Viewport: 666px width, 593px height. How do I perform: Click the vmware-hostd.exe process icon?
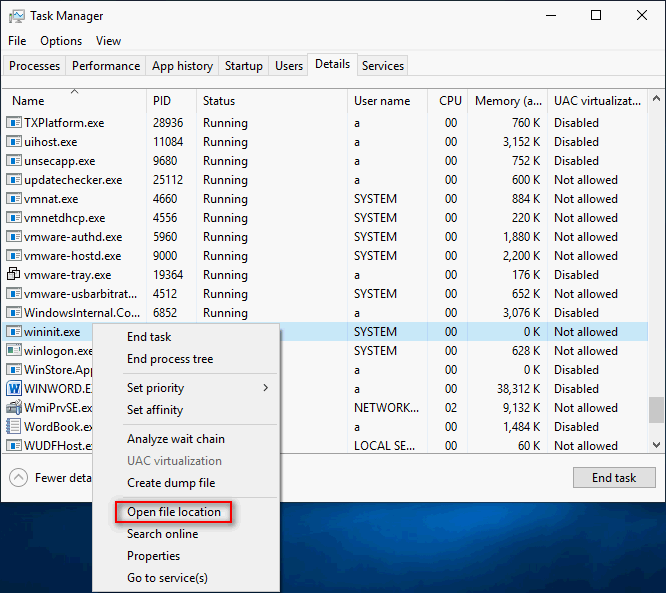click(14, 256)
